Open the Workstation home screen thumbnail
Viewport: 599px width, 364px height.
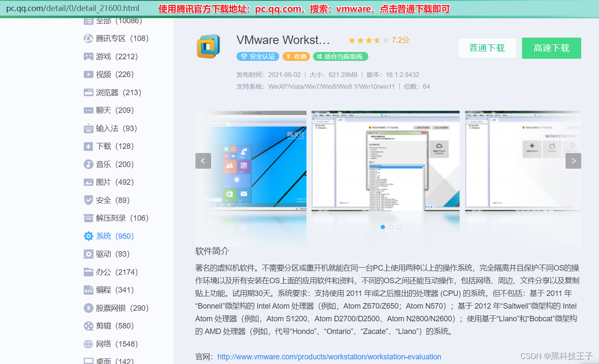[523, 161]
